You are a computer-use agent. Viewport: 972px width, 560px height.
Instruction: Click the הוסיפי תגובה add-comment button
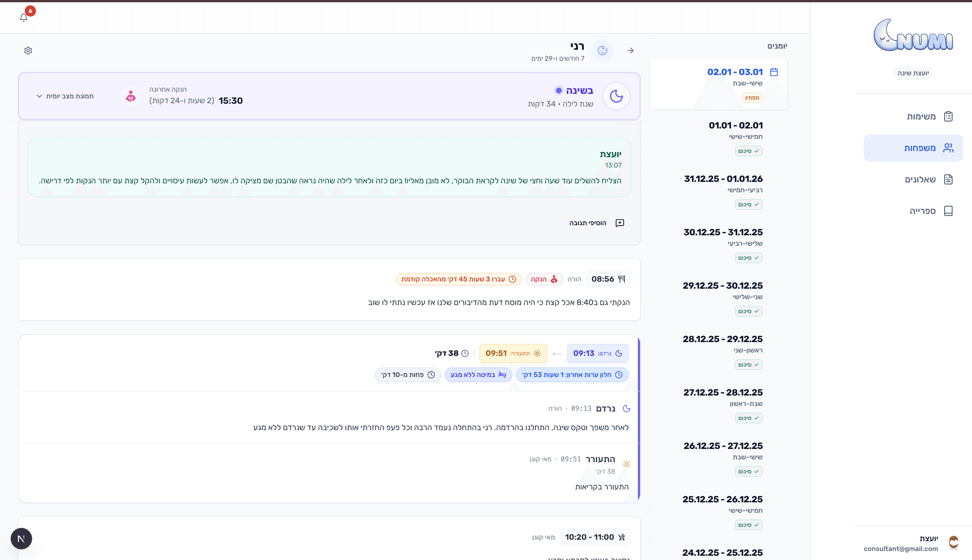[x=597, y=223]
